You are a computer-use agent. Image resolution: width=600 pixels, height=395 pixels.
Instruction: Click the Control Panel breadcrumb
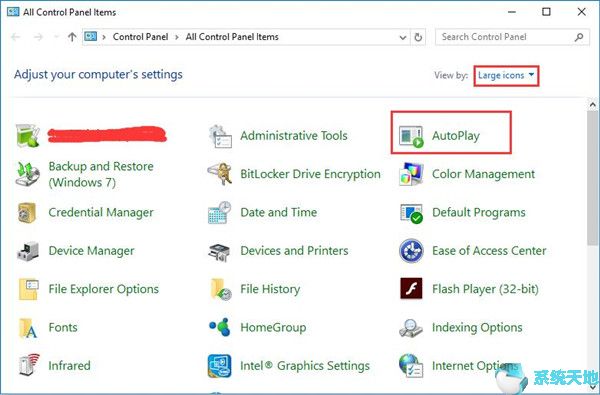[x=140, y=37]
